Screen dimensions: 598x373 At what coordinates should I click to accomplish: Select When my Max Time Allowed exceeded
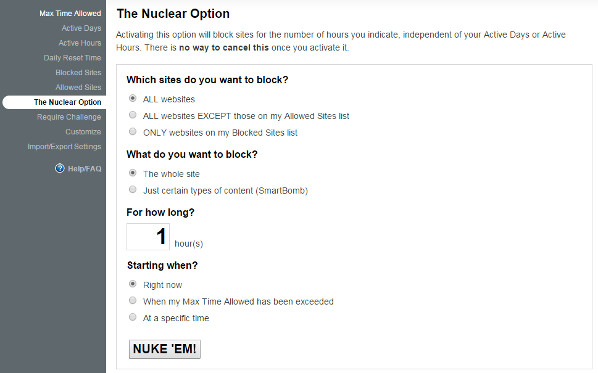pos(132,301)
